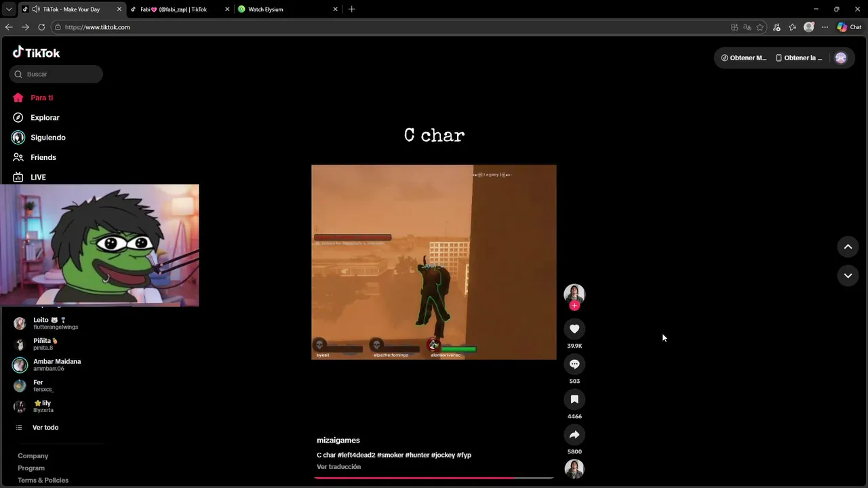This screenshot has height=488, width=868.
Task: Open the #hunter hashtag
Action: coord(417,455)
